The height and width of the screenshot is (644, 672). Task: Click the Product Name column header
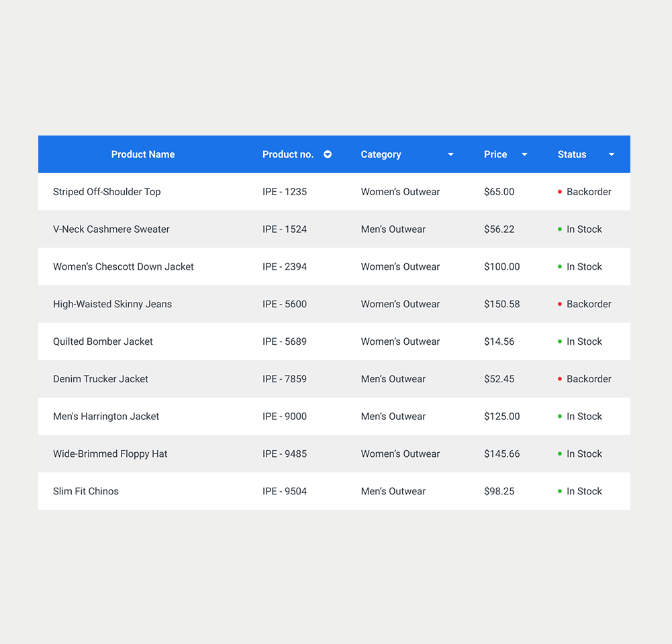(142, 154)
